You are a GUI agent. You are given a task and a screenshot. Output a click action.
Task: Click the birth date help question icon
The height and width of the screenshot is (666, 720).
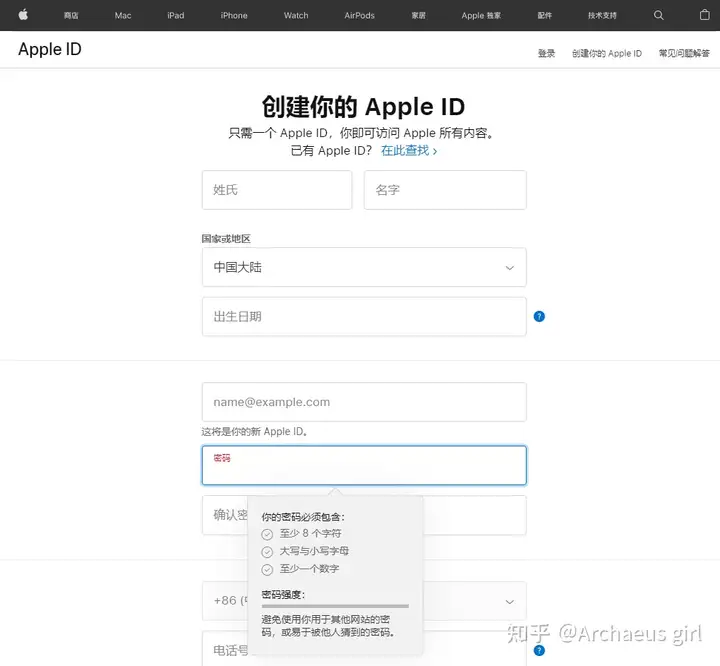click(x=539, y=316)
